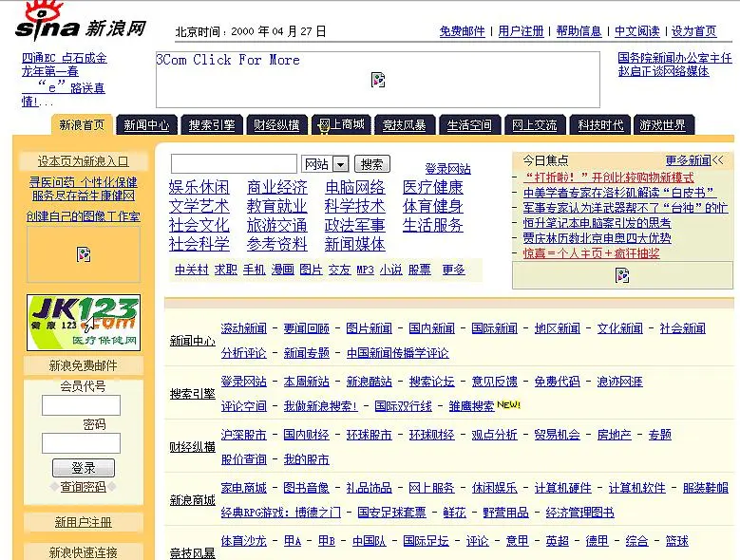
Task: Open the JK123.com health banner
Action: tap(84, 323)
